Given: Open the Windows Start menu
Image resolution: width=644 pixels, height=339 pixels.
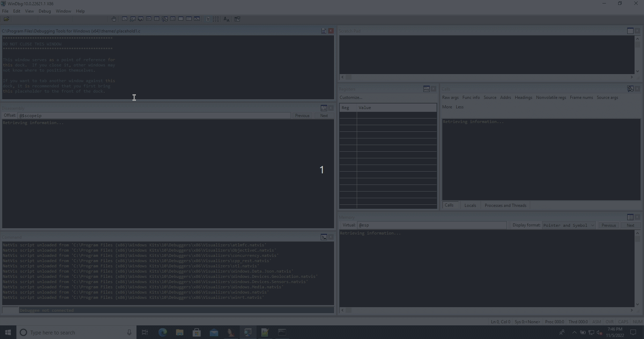Looking at the screenshot, I should click(8, 332).
